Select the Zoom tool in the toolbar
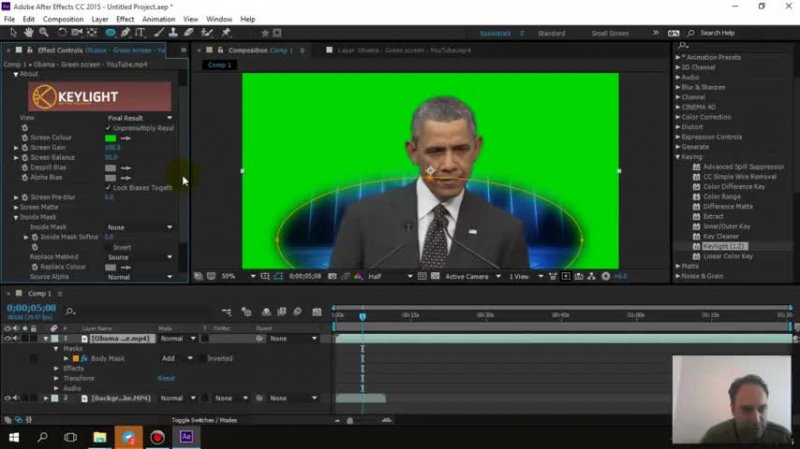This screenshot has width=800, height=449. 45,33
